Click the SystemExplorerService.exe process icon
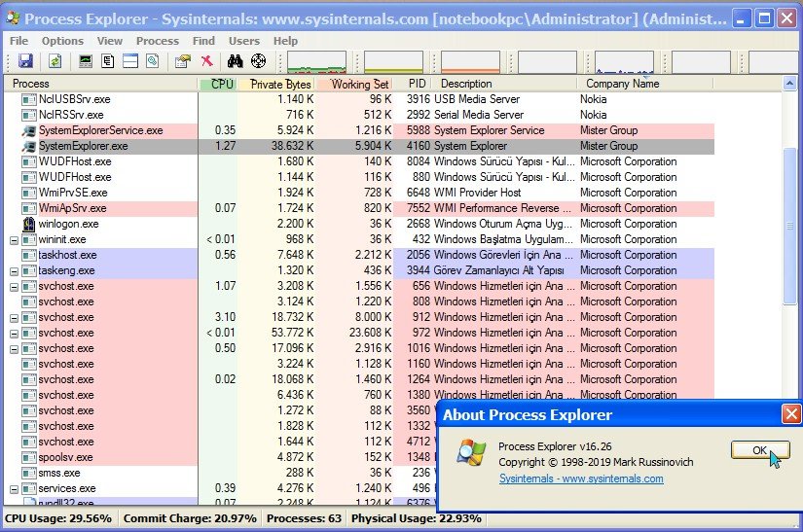 [x=28, y=130]
